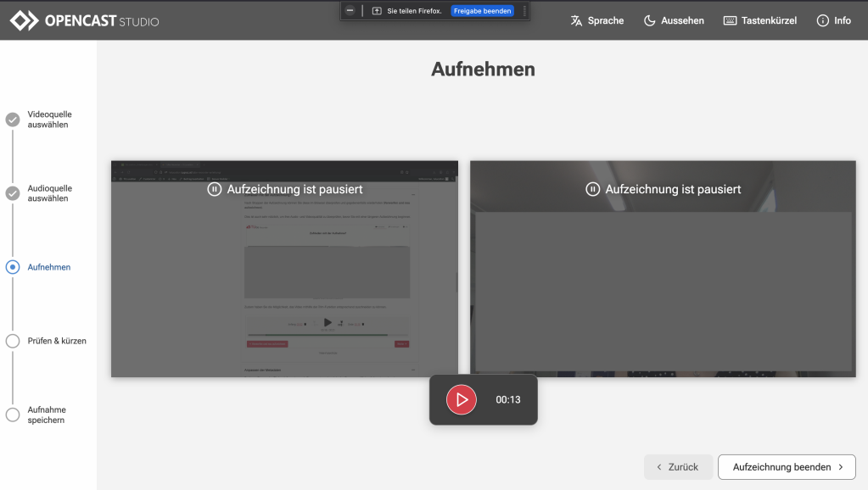
Task: Click the drag handle of sharing indicator
Action: pos(524,11)
